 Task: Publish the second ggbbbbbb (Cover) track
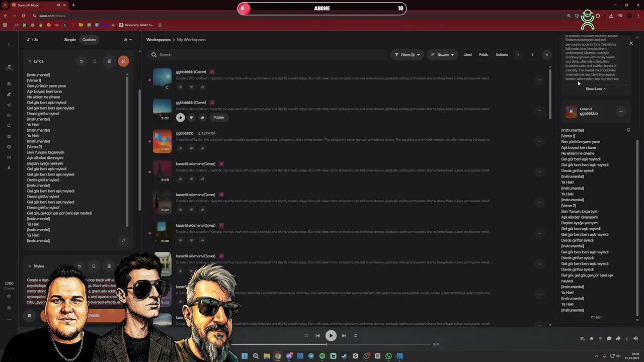point(219,118)
